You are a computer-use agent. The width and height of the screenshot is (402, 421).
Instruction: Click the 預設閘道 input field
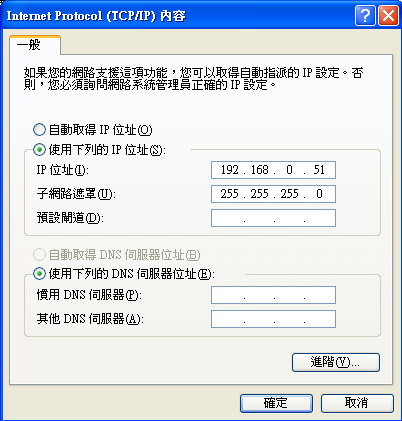pos(273,218)
